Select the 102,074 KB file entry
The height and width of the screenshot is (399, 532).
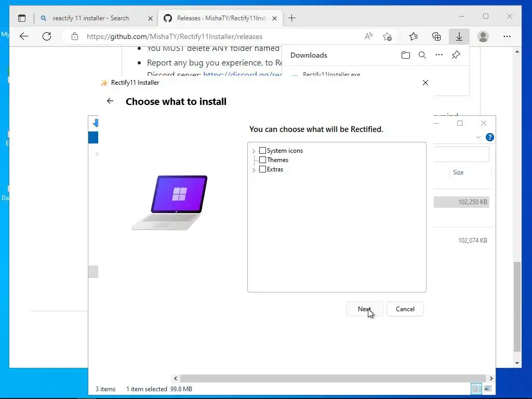472,240
